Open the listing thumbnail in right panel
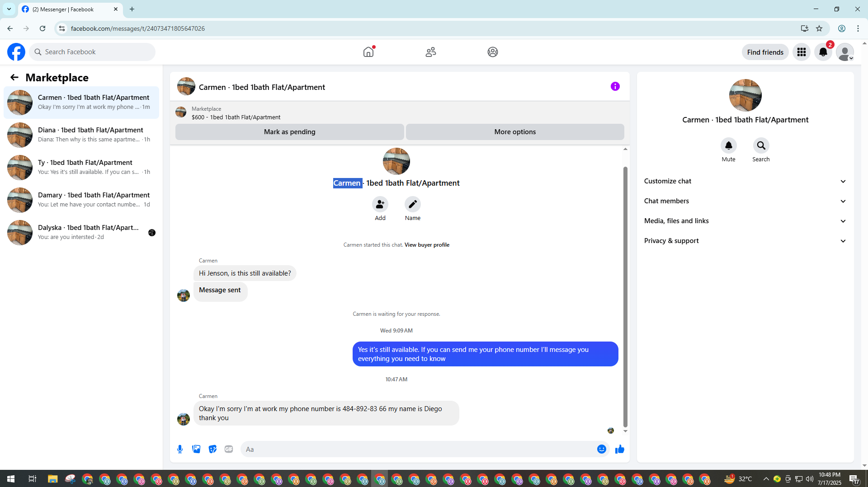 point(745,95)
